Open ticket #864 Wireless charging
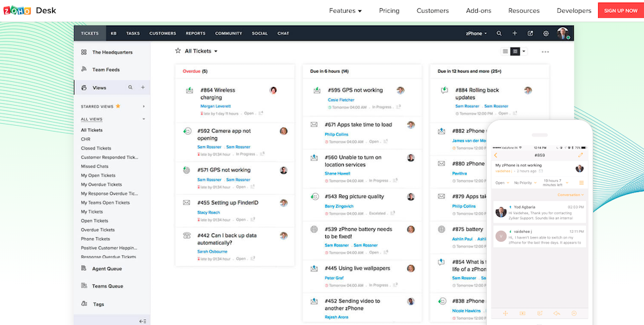This screenshot has width=644, height=325. (x=218, y=94)
